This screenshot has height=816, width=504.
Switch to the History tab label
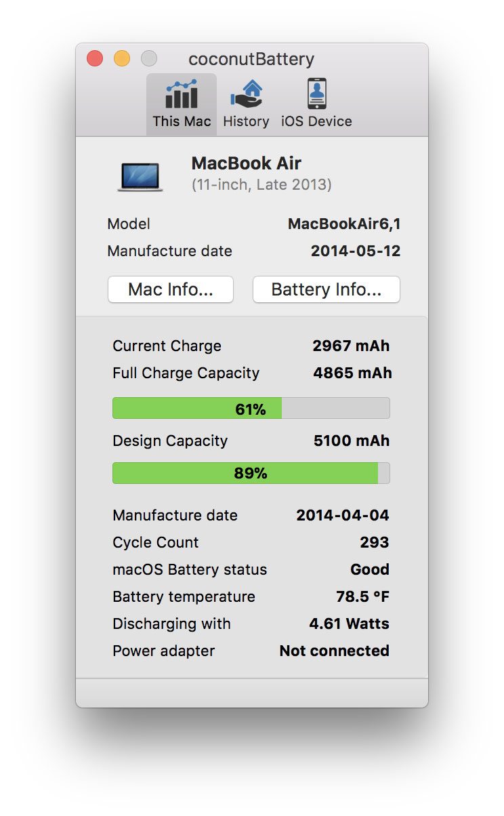[246, 121]
